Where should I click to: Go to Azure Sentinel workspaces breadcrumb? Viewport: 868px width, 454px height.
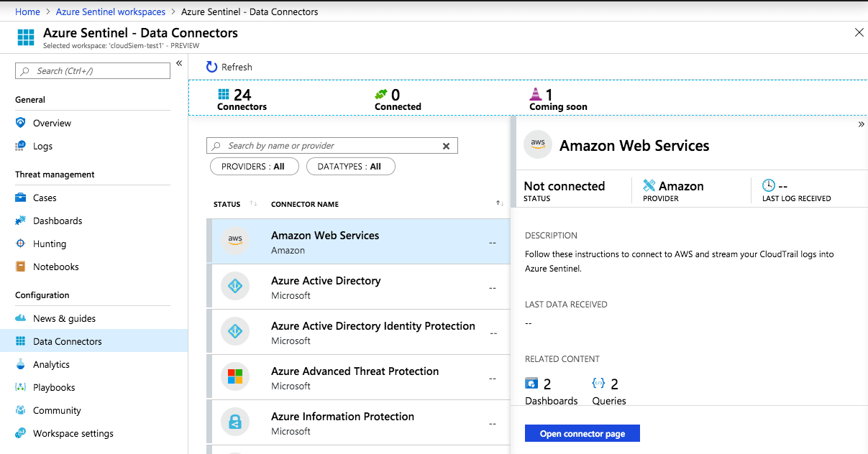pos(111,11)
